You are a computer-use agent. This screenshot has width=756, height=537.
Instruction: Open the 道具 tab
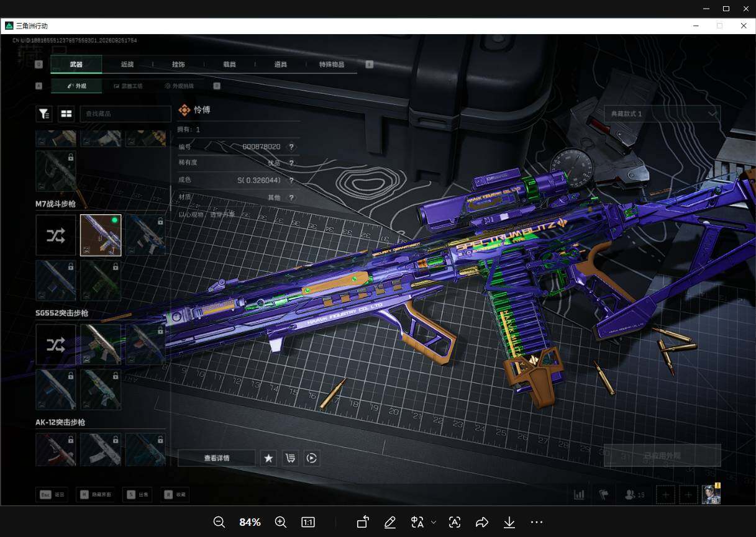(x=280, y=65)
